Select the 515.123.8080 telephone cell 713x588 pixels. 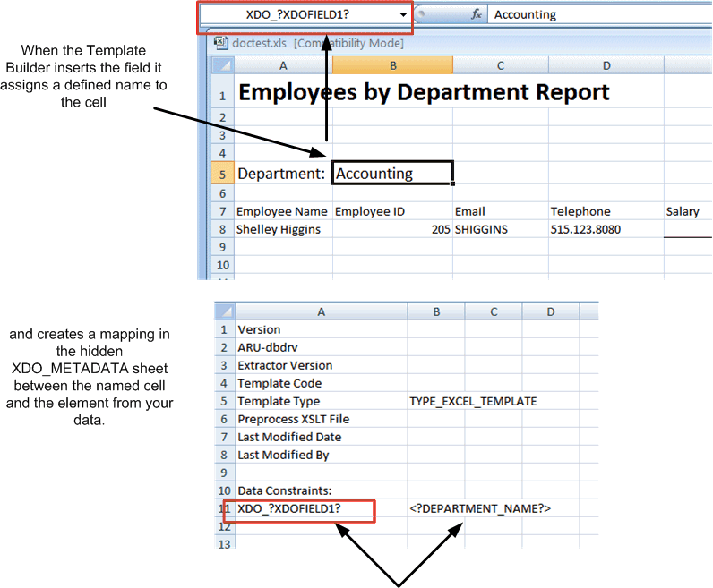pyautogui.click(x=606, y=229)
